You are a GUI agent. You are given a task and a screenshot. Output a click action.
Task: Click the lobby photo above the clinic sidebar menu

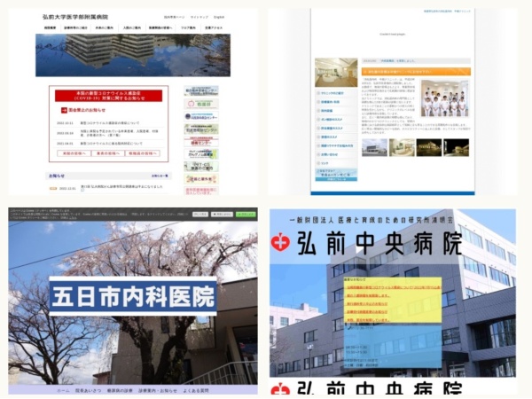pos(336,73)
